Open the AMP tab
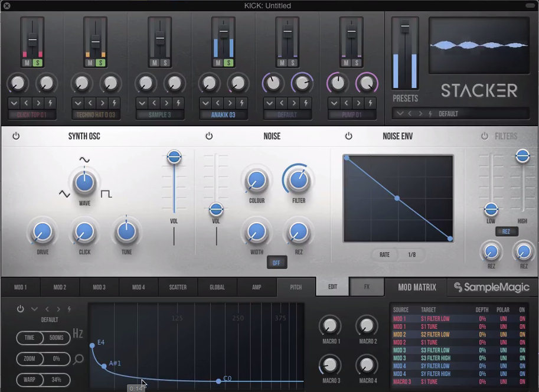 256,287
